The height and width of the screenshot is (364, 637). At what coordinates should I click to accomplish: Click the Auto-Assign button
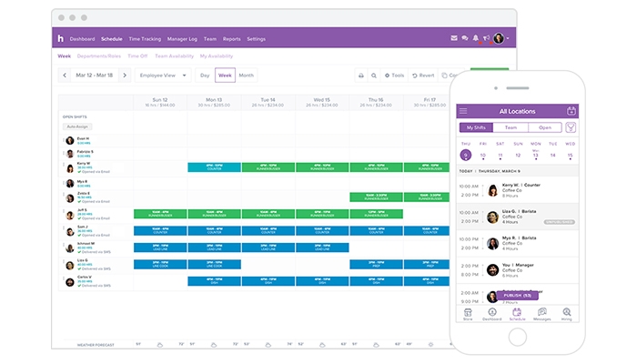76,126
